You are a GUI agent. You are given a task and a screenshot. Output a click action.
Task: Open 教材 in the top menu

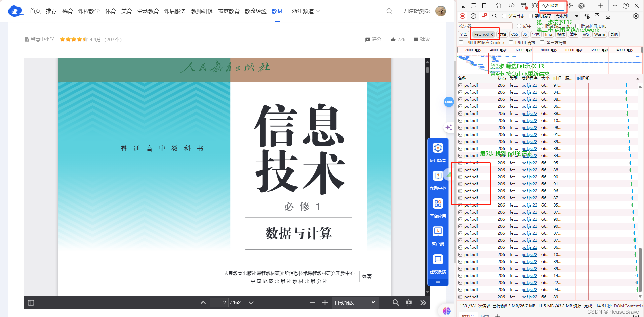277,11
